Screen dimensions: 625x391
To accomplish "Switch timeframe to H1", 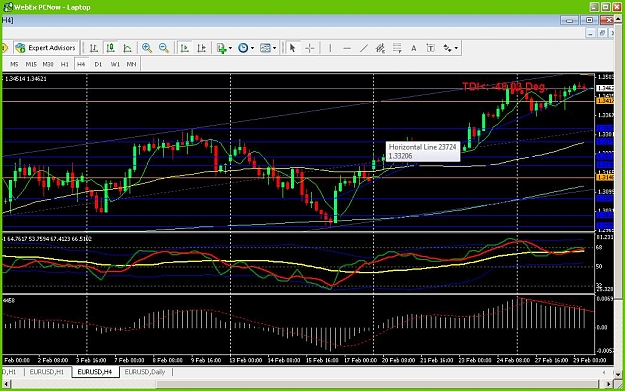I will [65, 64].
